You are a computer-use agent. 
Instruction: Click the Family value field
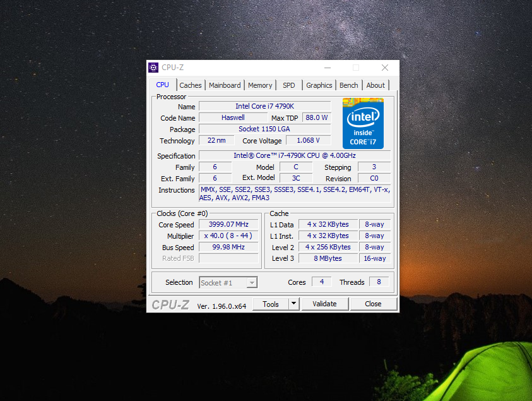tap(215, 167)
